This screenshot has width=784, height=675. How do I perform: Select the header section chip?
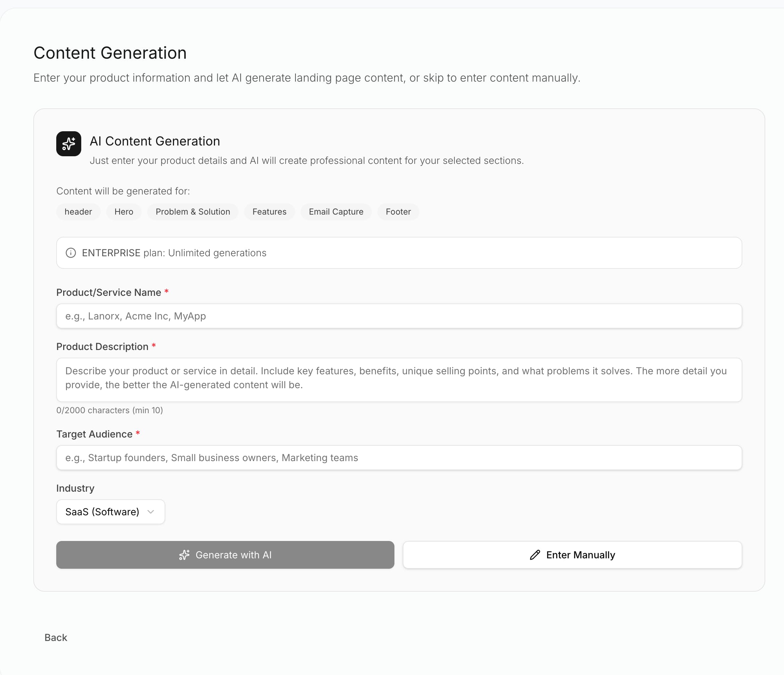[78, 212]
